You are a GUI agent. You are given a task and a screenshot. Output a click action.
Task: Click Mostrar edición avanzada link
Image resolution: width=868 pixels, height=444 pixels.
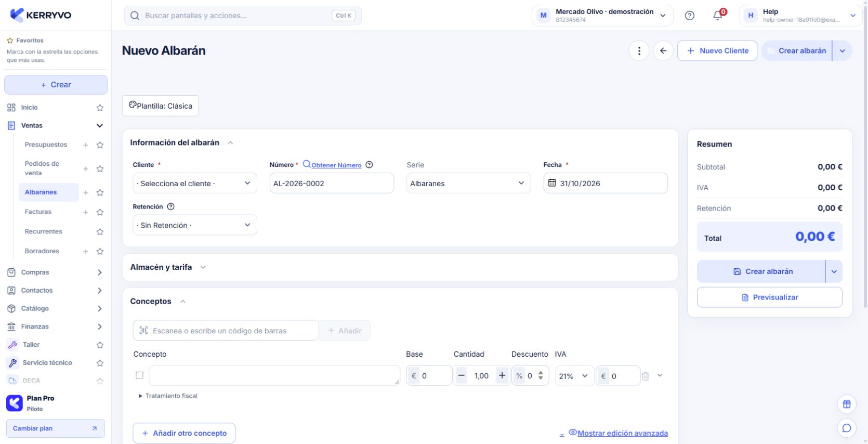622,433
